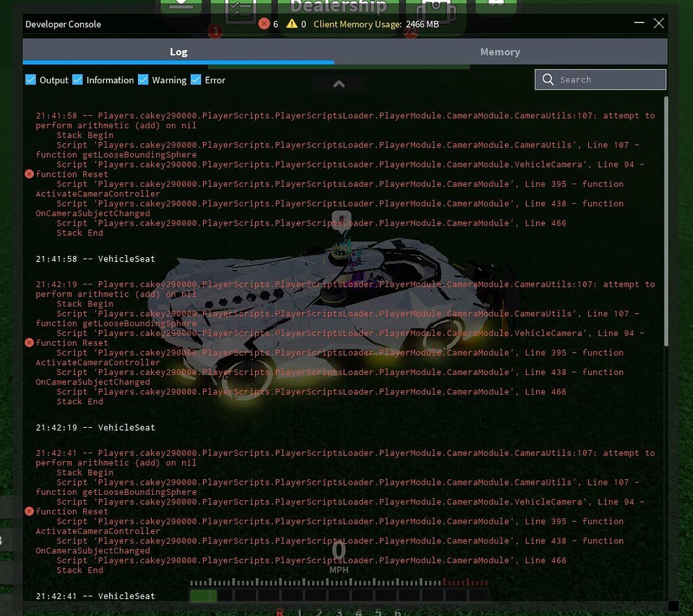Uncheck the Information filter checkbox

[77, 80]
